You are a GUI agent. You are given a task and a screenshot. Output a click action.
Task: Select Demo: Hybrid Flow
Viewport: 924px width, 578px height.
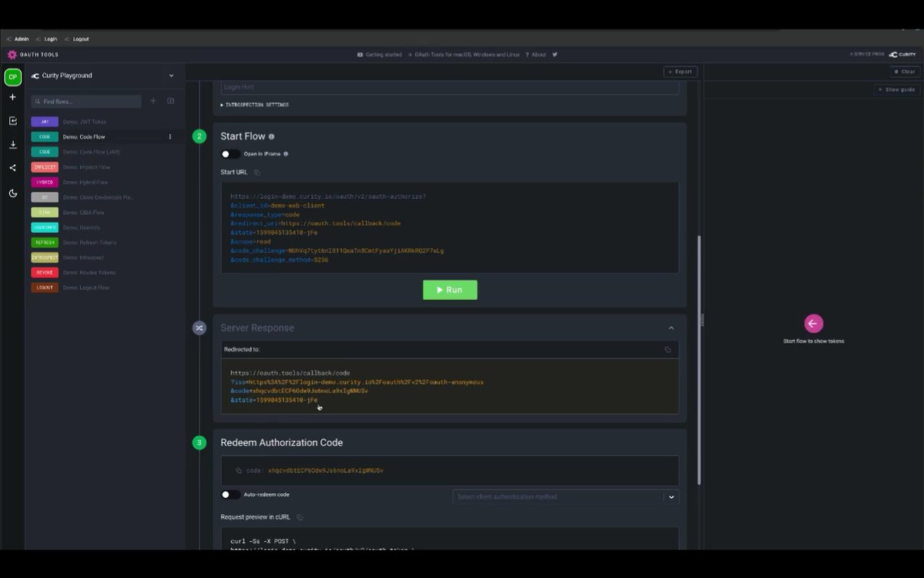(x=85, y=183)
